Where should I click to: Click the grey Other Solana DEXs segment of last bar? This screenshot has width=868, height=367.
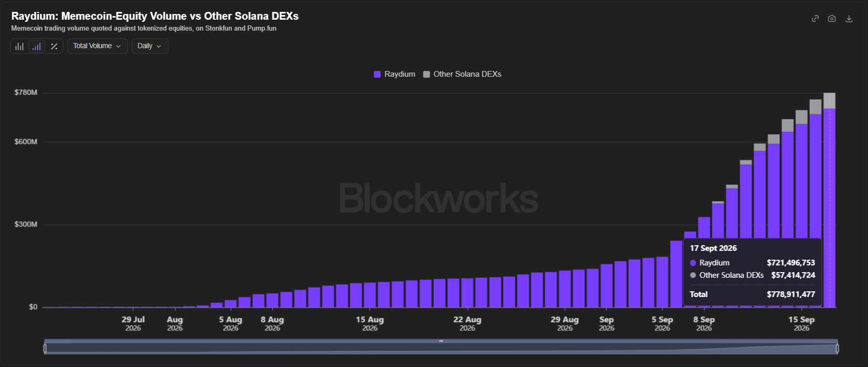pos(829,101)
